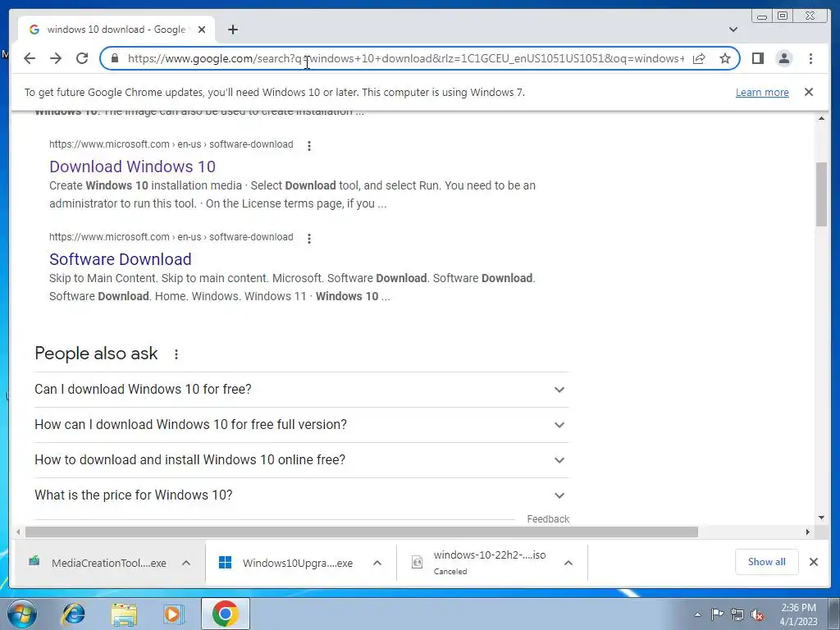
Task: Open Download Windows 10 search result
Action: (x=132, y=167)
